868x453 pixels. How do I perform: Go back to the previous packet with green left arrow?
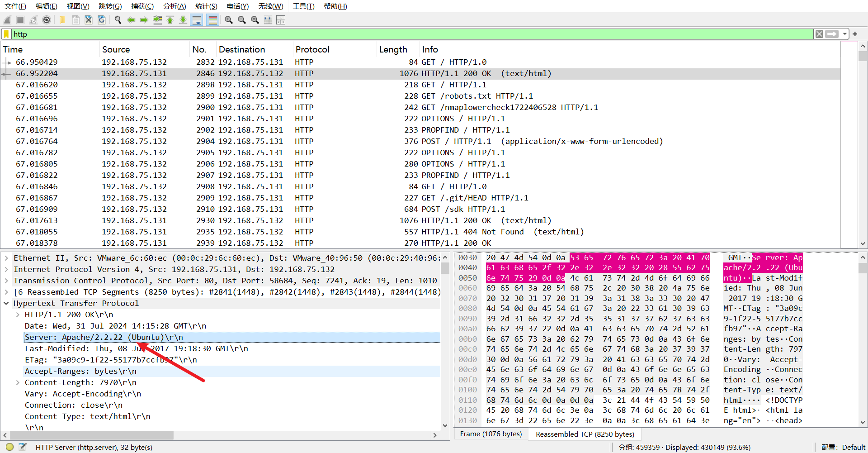pyautogui.click(x=131, y=20)
